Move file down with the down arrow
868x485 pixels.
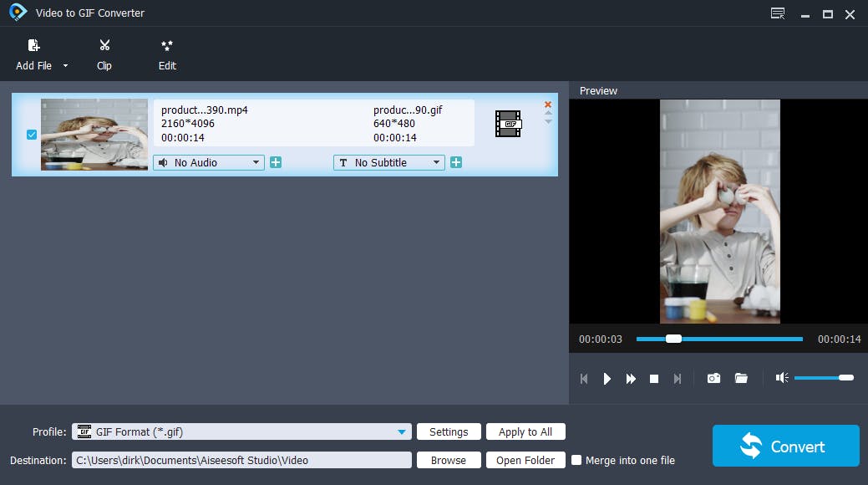click(x=548, y=121)
